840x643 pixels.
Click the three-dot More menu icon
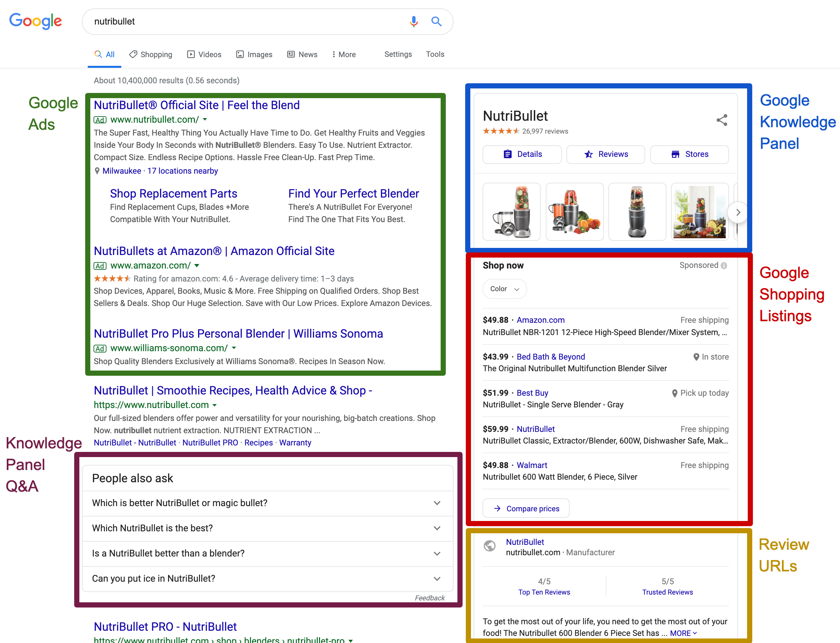click(x=334, y=54)
